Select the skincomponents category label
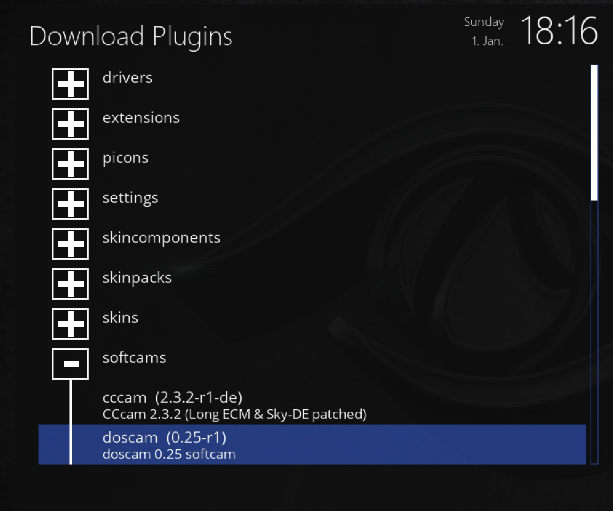This screenshot has width=613, height=511. pyautogui.click(x=161, y=238)
